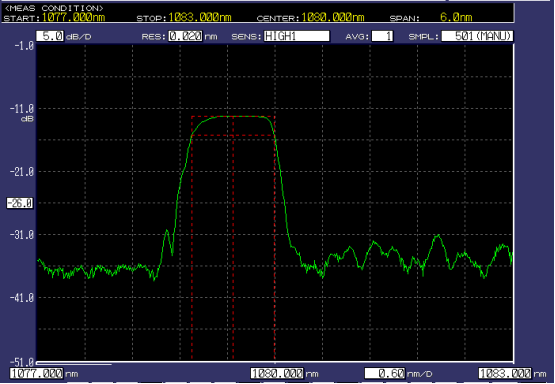Click the small side-lobe peak near -31 dB
This screenshot has width=555, height=384.
coord(167,231)
